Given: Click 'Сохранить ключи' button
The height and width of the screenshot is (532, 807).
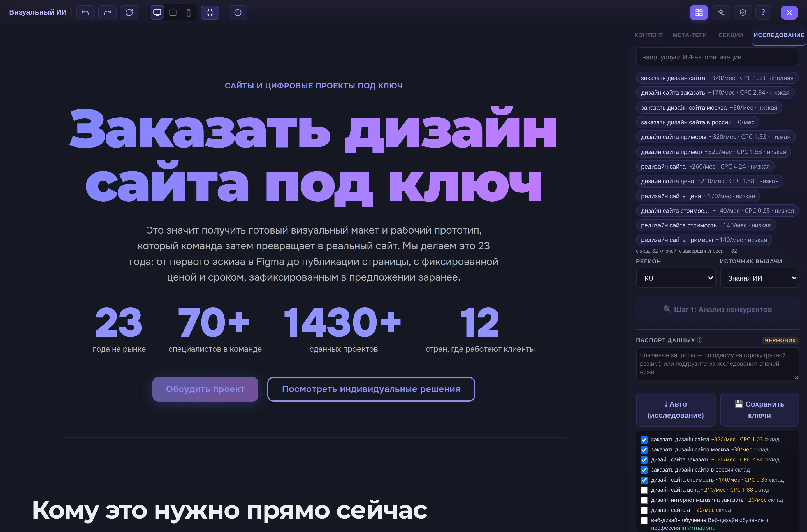Looking at the screenshot, I should pos(759,410).
